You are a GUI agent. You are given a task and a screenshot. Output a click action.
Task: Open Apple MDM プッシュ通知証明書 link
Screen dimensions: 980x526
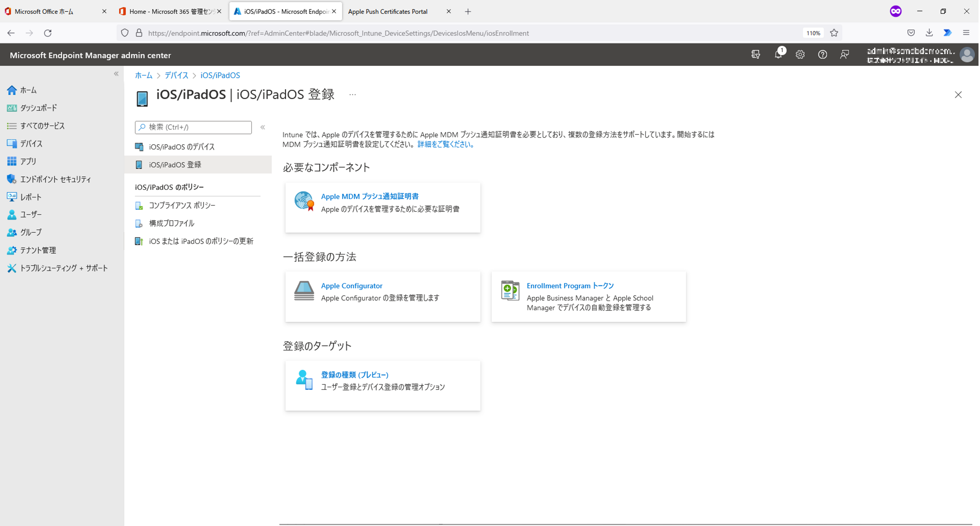coord(370,196)
